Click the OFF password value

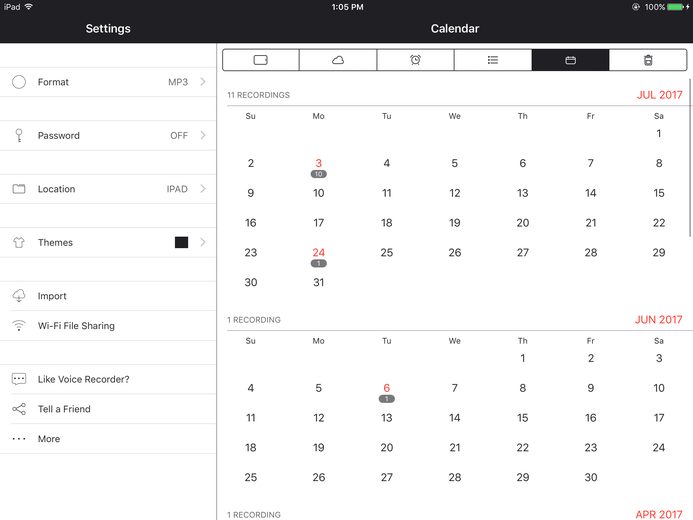(x=179, y=136)
